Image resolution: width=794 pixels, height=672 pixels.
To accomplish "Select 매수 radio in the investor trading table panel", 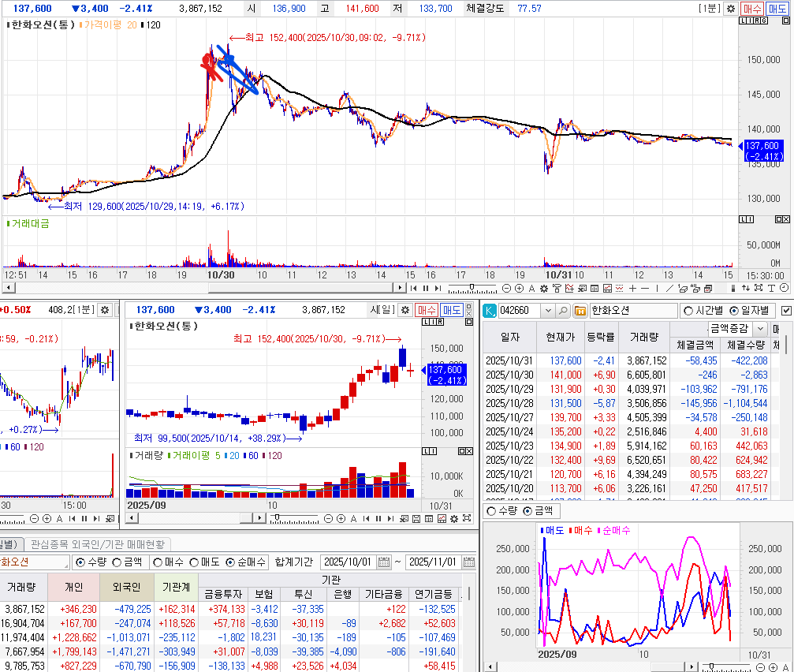I will tap(158, 562).
